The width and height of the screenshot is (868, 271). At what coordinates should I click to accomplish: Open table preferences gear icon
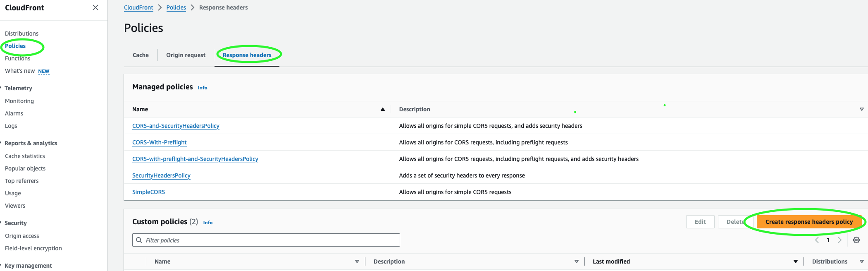(856, 240)
